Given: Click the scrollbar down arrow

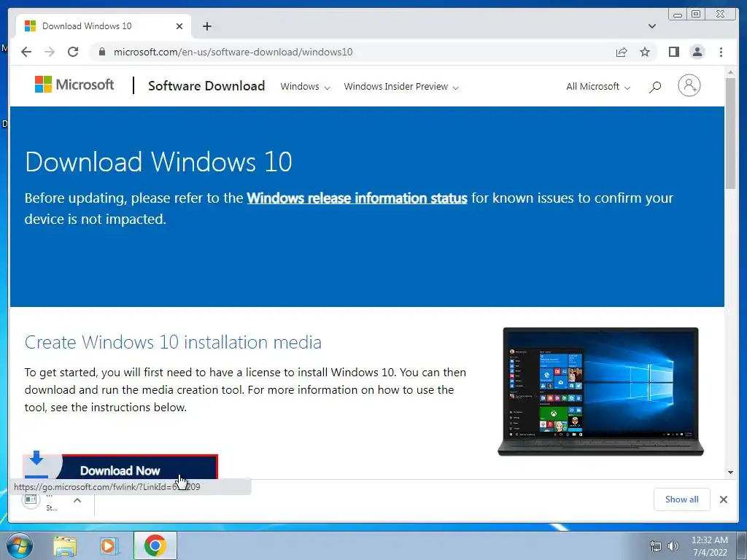Looking at the screenshot, I should click(x=730, y=472).
